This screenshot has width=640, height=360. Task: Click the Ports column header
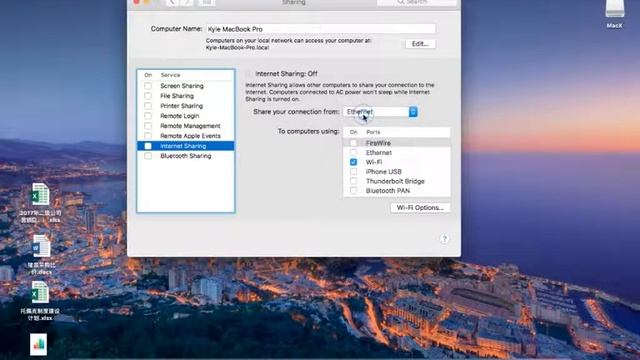(373, 132)
